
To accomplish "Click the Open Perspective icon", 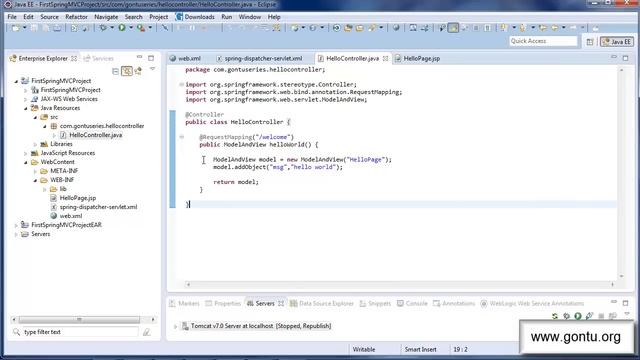I will 590,42.
